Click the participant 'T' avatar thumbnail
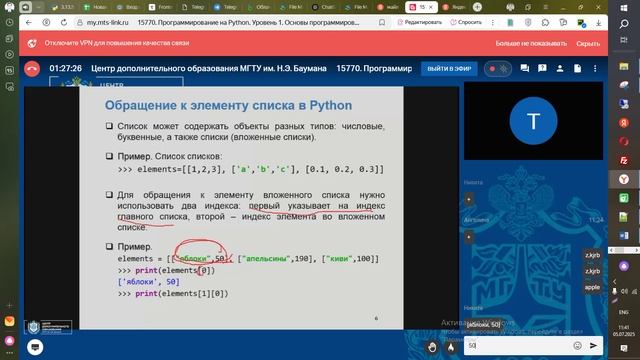Viewport: 640px width, 360px height. tap(533, 121)
